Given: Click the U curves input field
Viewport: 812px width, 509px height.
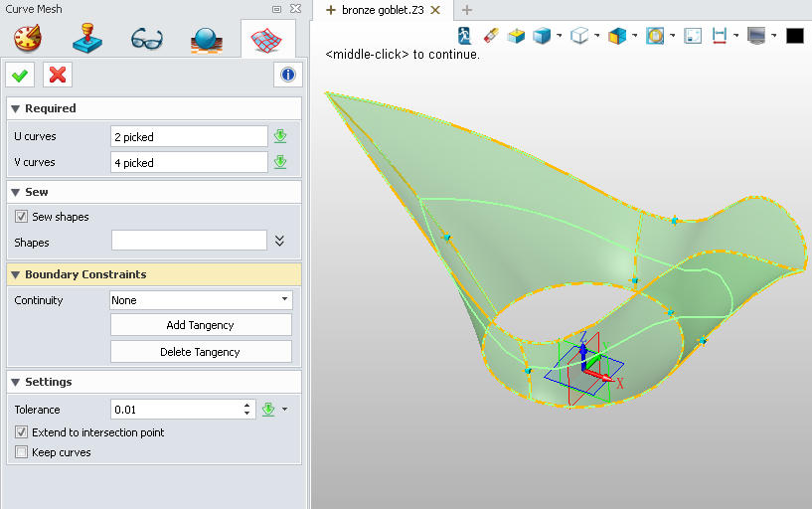Looking at the screenshot, I should (189, 137).
